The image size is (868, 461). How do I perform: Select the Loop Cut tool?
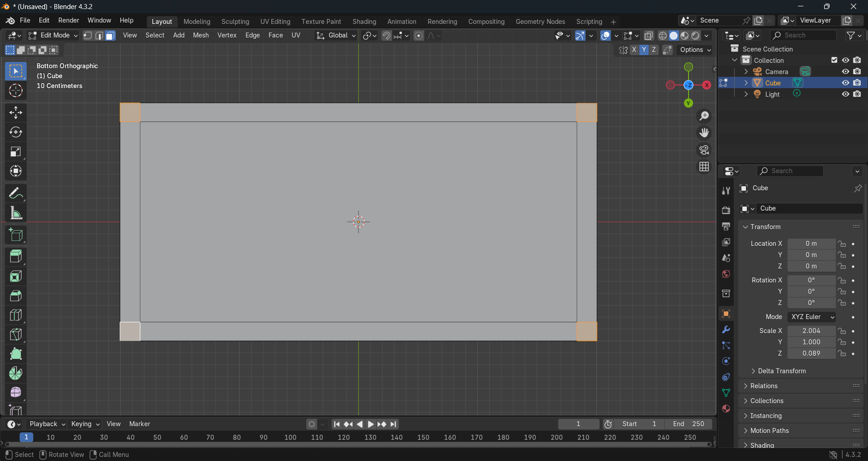coord(16,315)
